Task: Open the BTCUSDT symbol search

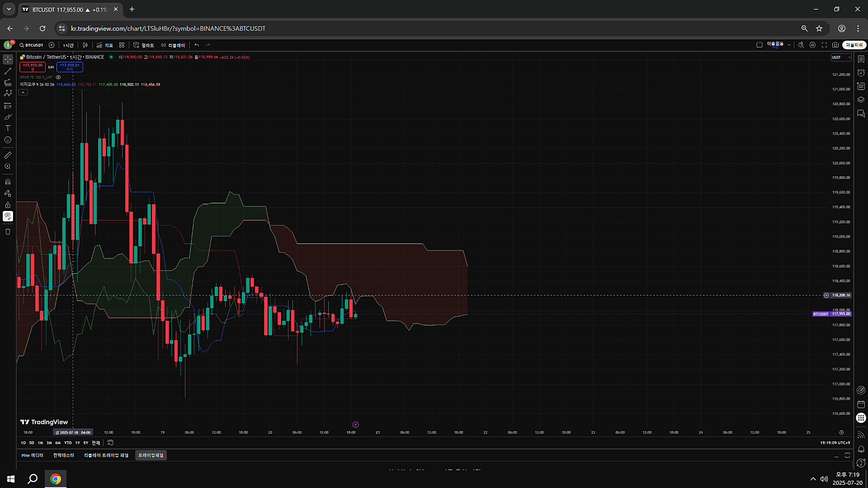Action: tap(31, 45)
